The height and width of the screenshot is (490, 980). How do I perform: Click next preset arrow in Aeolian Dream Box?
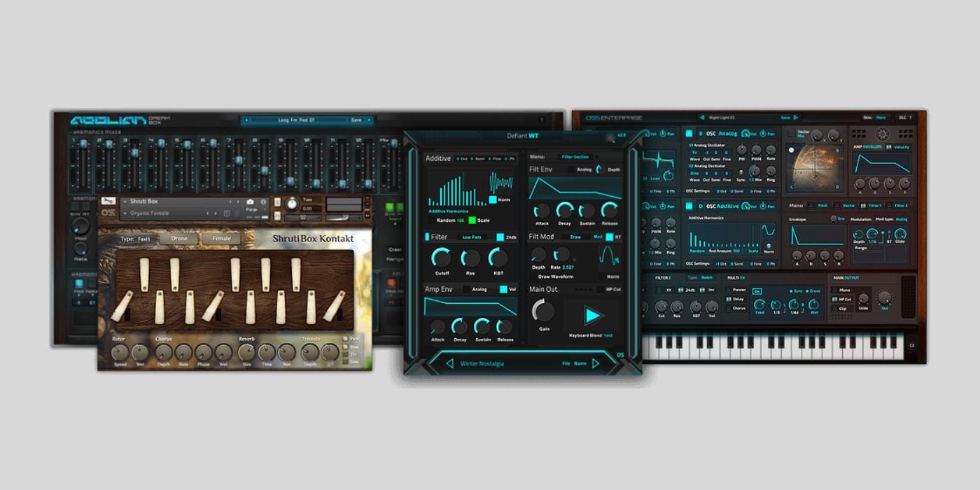(369, 120)
